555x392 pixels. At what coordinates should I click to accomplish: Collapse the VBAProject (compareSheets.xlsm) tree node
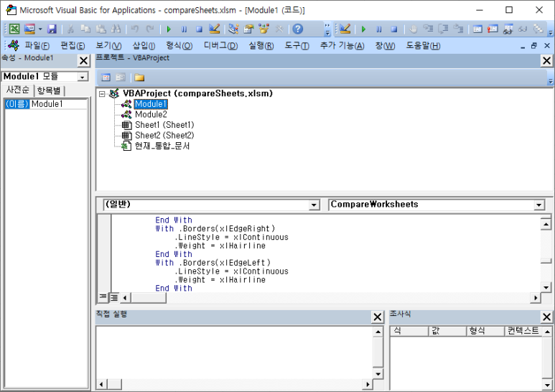102,94
